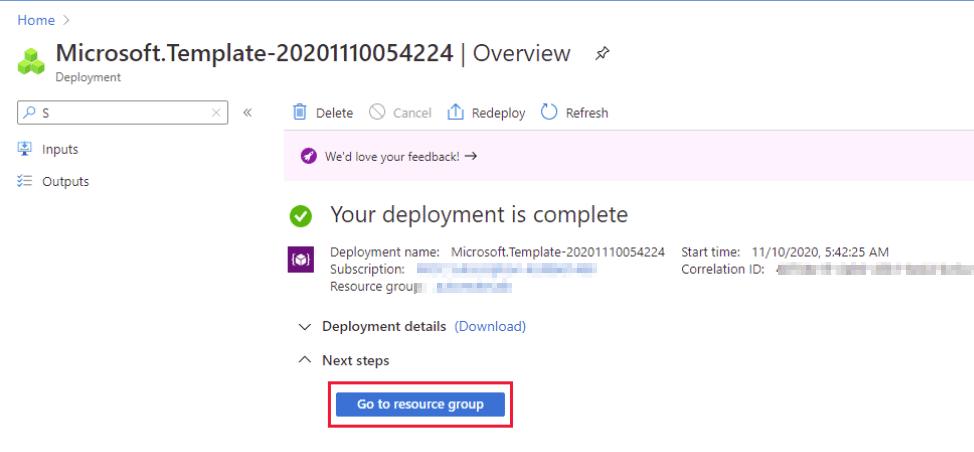Image resolution: width=974 pixels, height=452 pixels.
Task: Click the Delete trash can icon
Action: (x=299, y=112)
